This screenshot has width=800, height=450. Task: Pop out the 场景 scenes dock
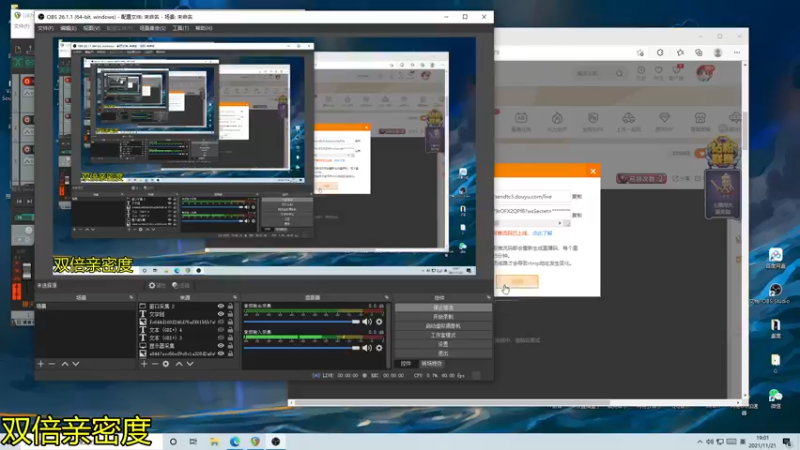coord(131,297)
